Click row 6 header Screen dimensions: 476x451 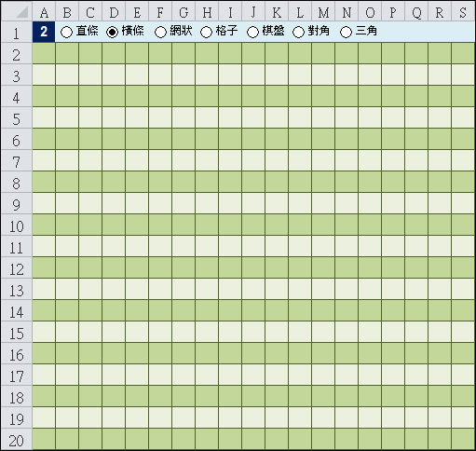click(x=17, y=139)
